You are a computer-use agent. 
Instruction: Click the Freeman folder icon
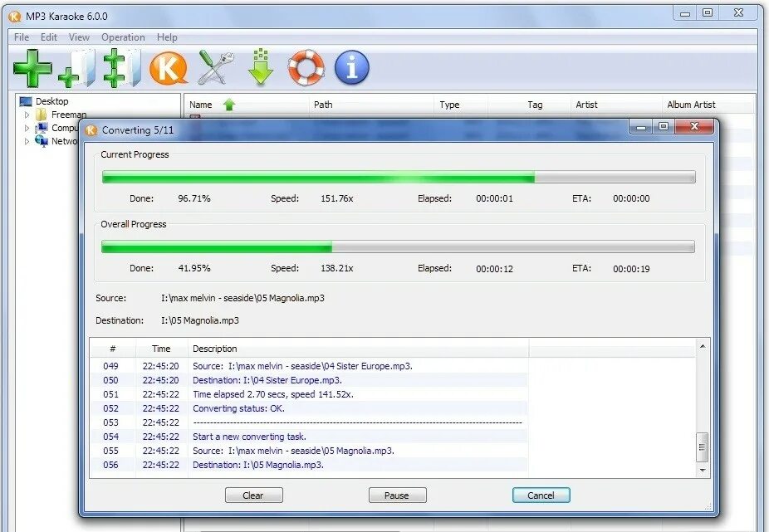[42, 115]
